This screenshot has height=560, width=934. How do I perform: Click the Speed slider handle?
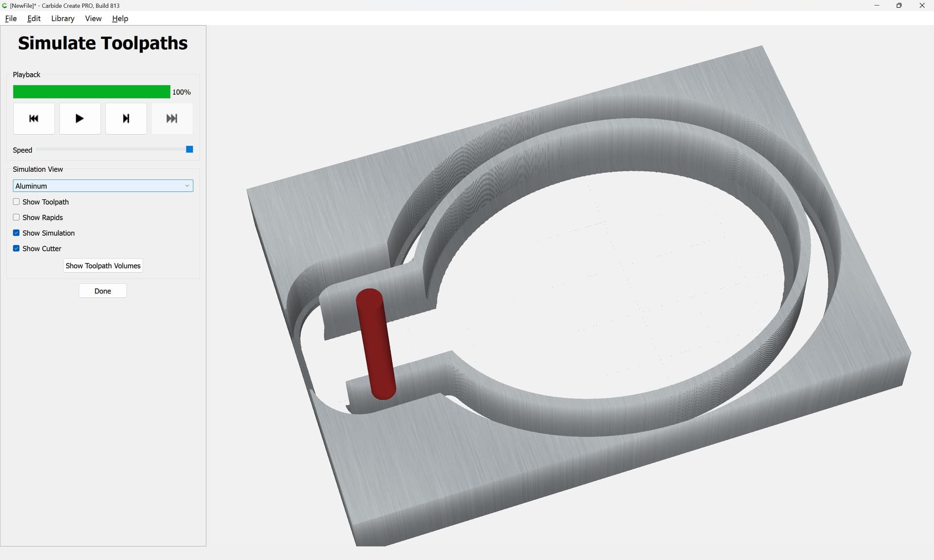190,149
